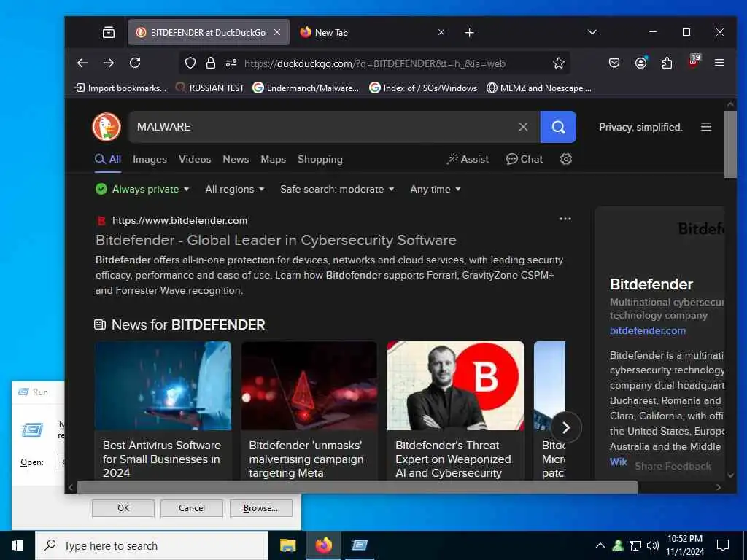
Task: Open Run app icon on taskbar
Action: coord(359,545)
